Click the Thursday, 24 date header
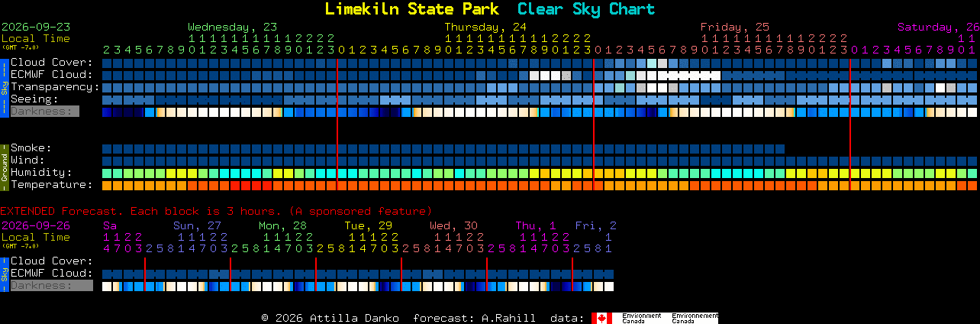 point(485,27)
